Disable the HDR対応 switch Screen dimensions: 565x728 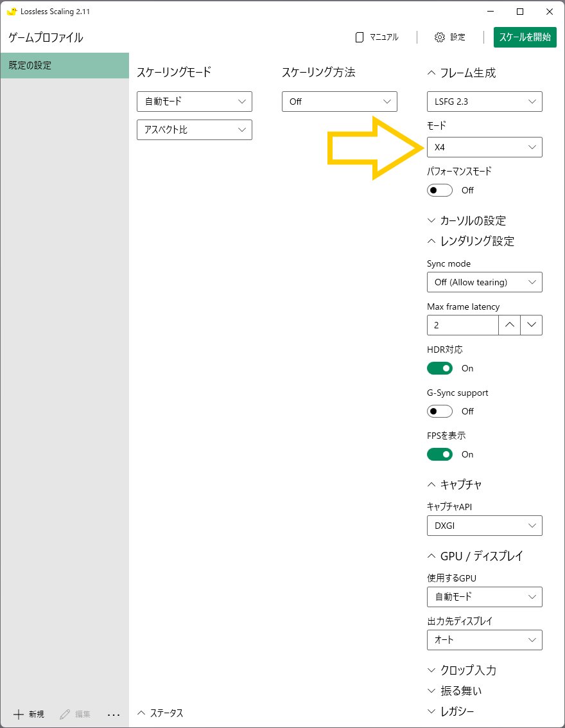[x=439, y=369]
